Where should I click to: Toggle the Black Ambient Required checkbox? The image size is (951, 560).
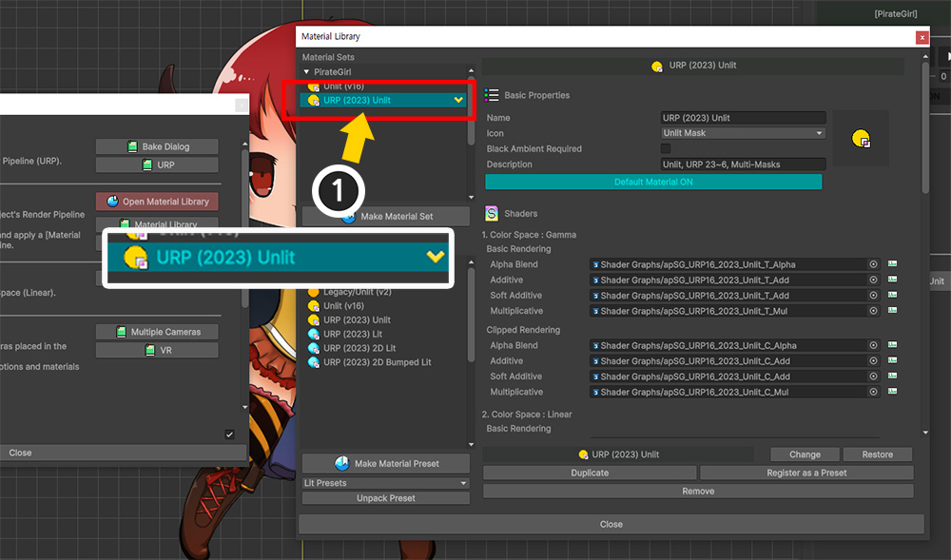[x=666, y=148]
